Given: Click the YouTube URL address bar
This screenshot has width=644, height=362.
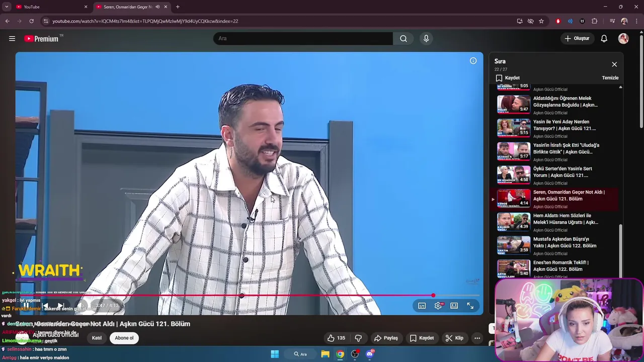Looking at the screenshot, I should pos(282,21).
